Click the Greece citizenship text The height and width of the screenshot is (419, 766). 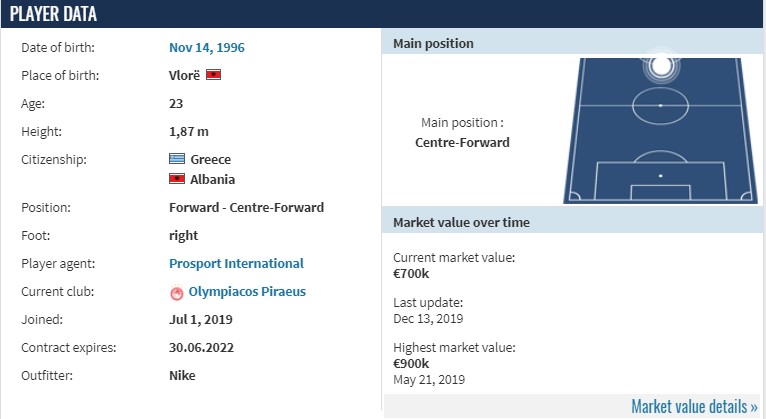[x=211, y=159]
